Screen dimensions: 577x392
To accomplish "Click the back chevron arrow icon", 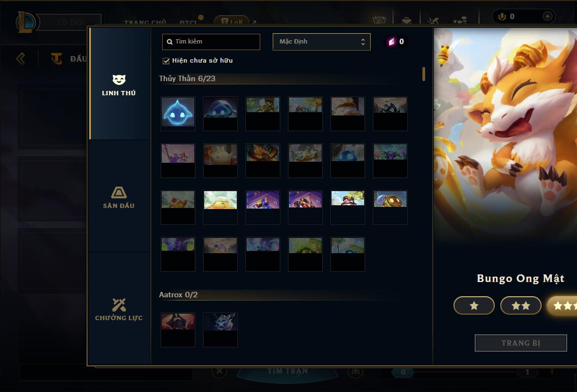I will click(x=21, y=58).
